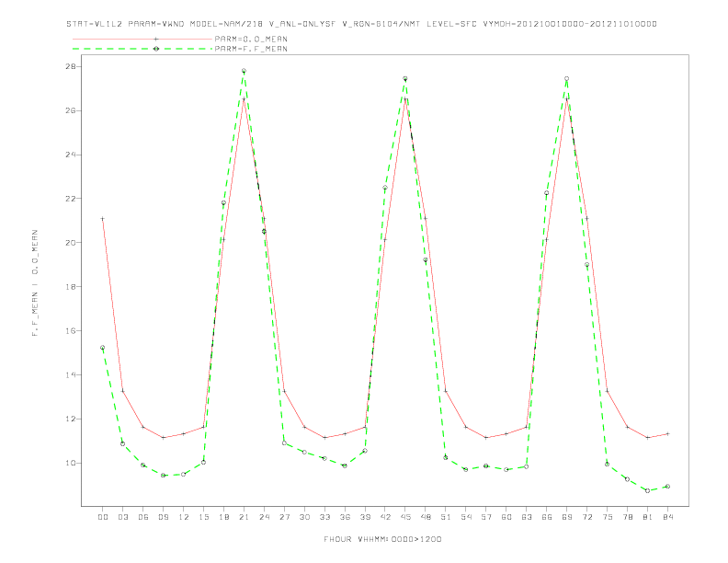Click green circle marker at hour 45 peak

pyautogui.click(x=405, y=78)
